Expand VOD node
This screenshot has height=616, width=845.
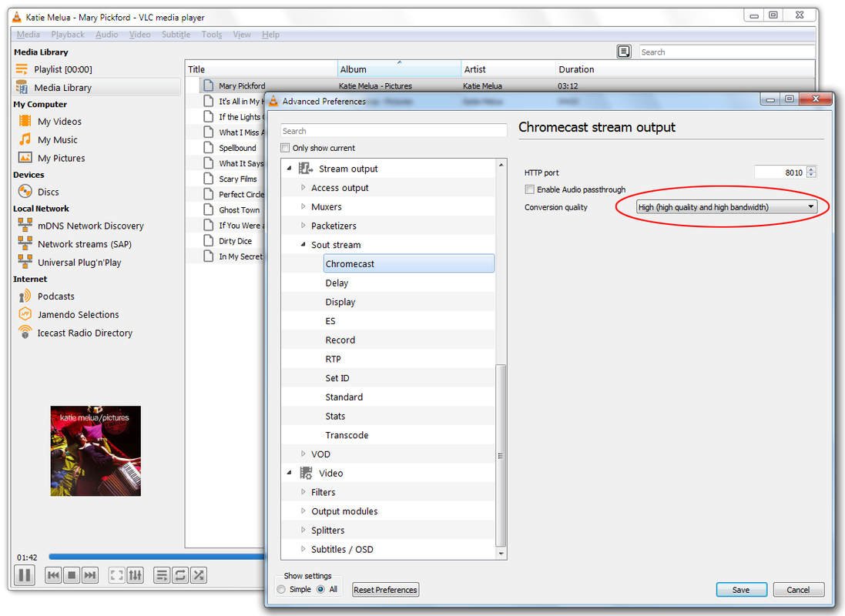pyautogui.click(x=303, y=454)
